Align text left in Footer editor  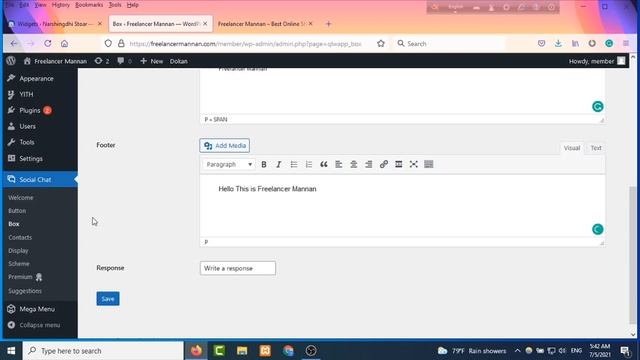(339, 164)
